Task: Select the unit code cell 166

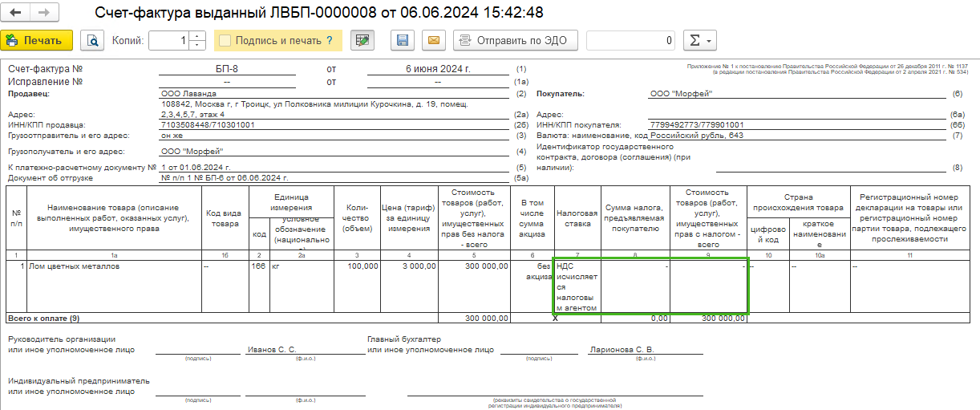Action: pyautogui.click(x=259, y=286)
